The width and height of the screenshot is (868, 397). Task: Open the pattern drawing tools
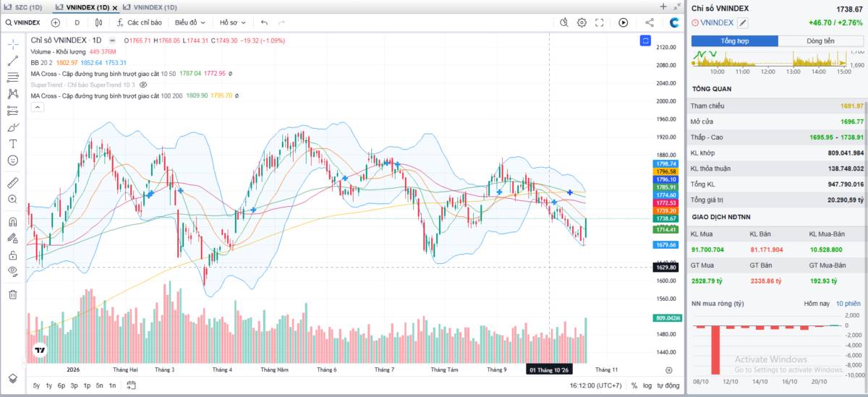(13, 94)
